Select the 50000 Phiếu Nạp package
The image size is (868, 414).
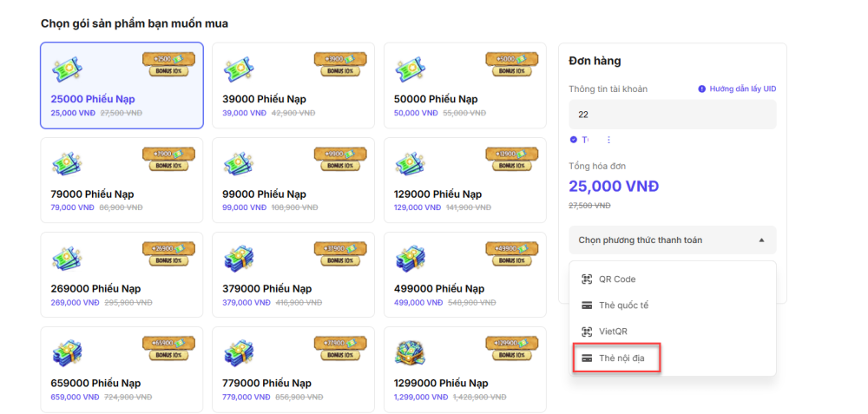[465, 86]
